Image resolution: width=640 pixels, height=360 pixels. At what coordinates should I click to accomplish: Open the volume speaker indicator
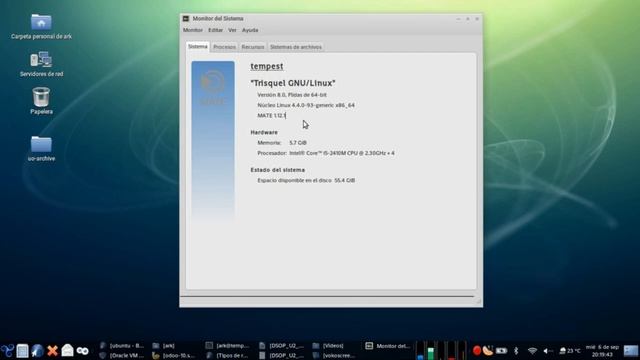click(547, 351)
